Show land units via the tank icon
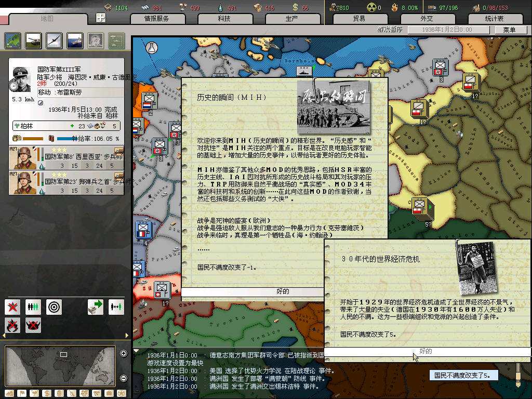532x399 pixels. tap(34, 41)
